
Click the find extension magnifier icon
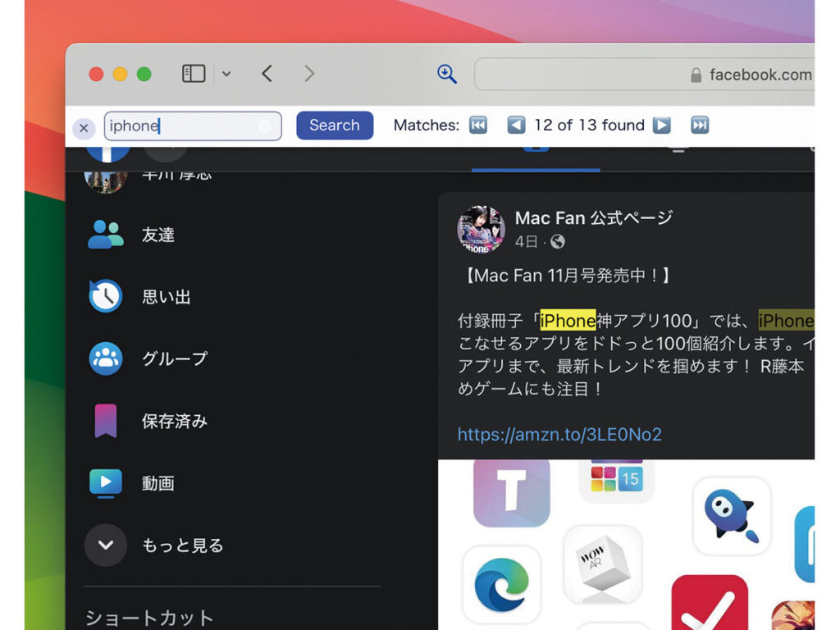[x=447, y=74]
